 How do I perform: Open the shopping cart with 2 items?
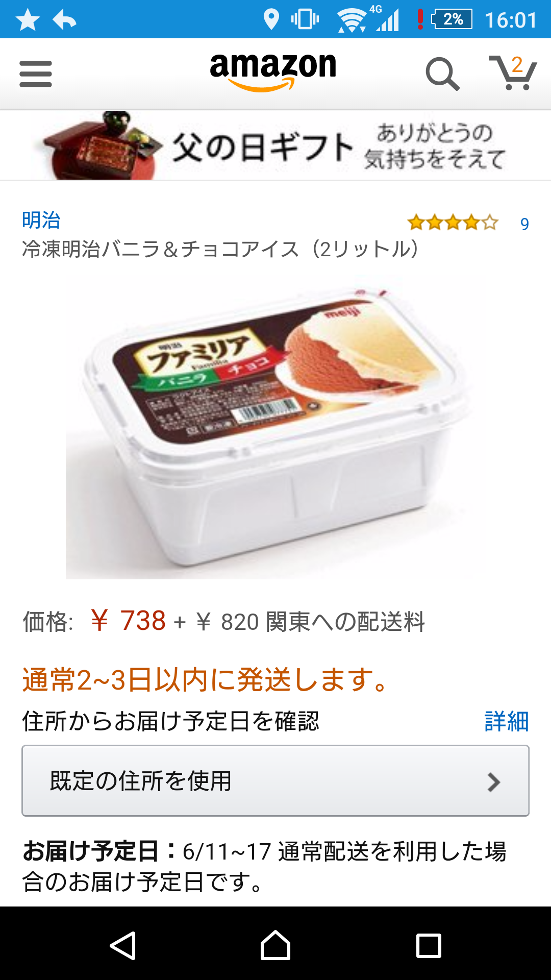[x=513, y=72]
